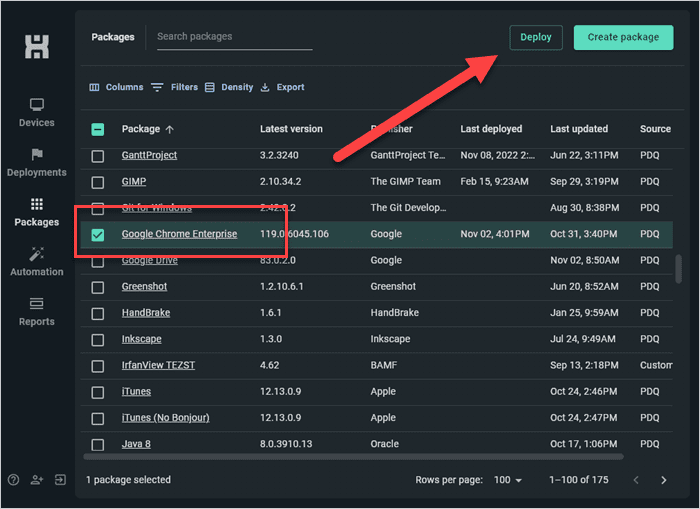Sort by Last deployed column header

pyautogui.click(x=491, y=129)
